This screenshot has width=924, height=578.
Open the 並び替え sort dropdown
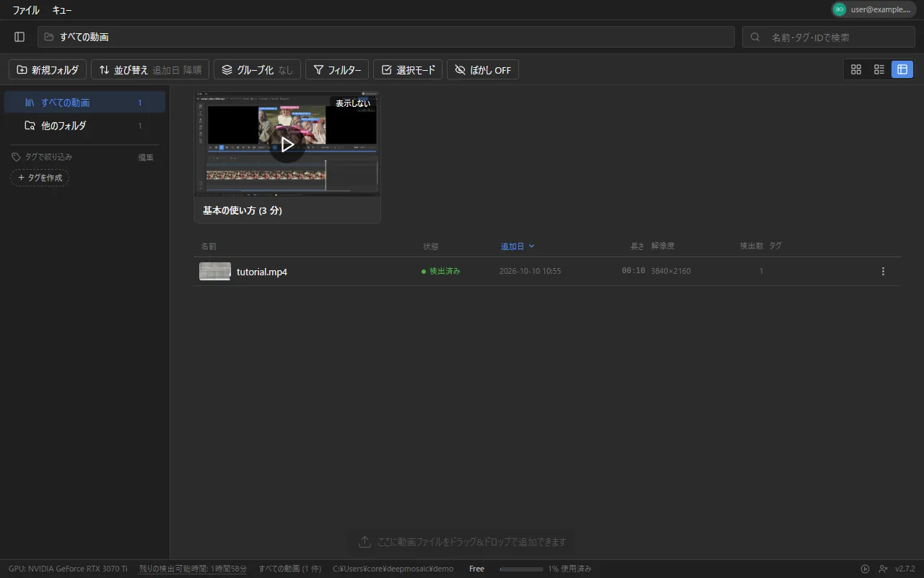[x=150, y=70]
